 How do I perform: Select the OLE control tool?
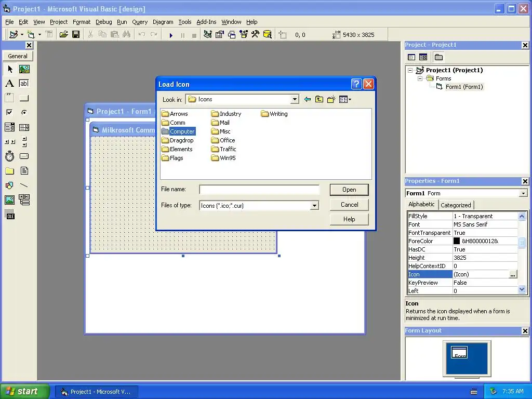(10, 215)
